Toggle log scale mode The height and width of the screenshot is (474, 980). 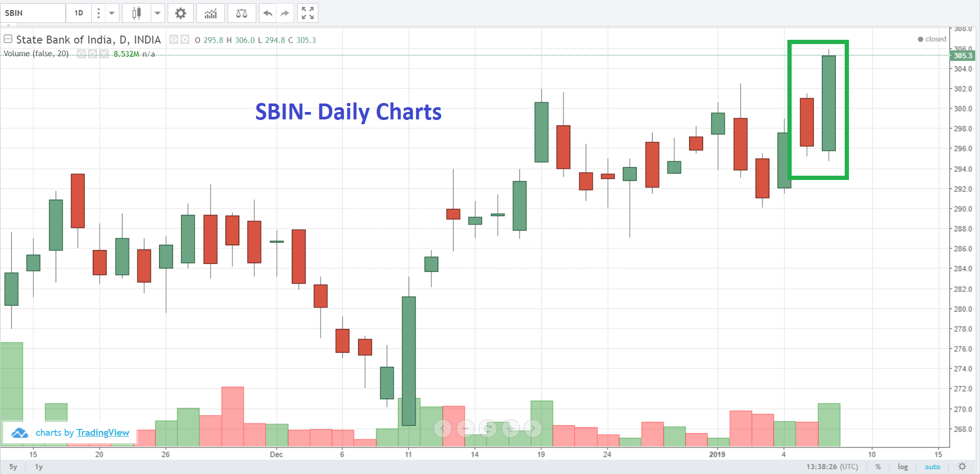click(903, 467)
